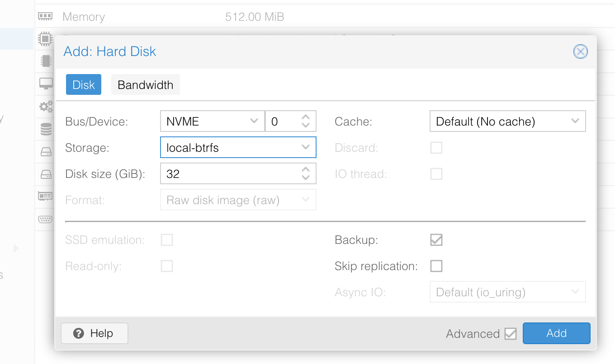Uncheck the Backup checkbox
615x364 pixels.
[436, 240]
